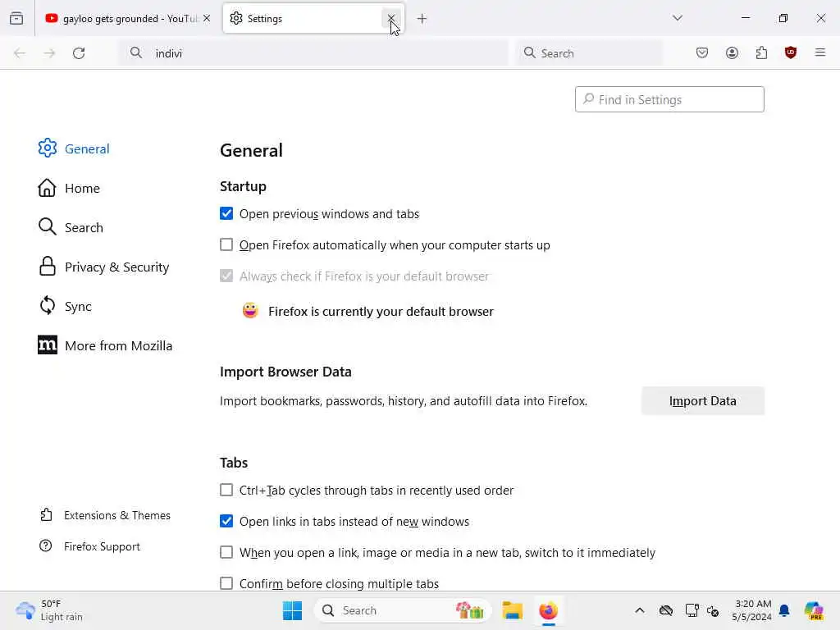This screenshot has width=840, height=630.
Task: Enable Ctrl+Tab cycles through recent tabs
Action: [x=226, y=491]
